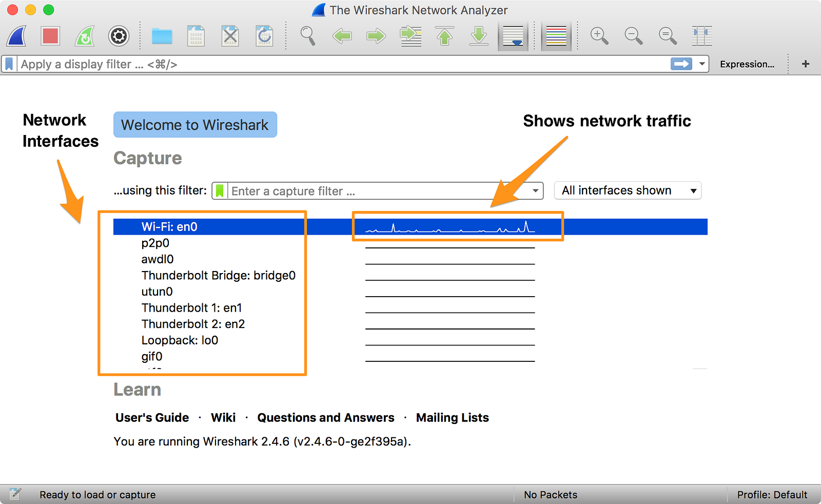The image size is (821, 504).
Task: Select the utun0 interface
Action: [157, 292]
